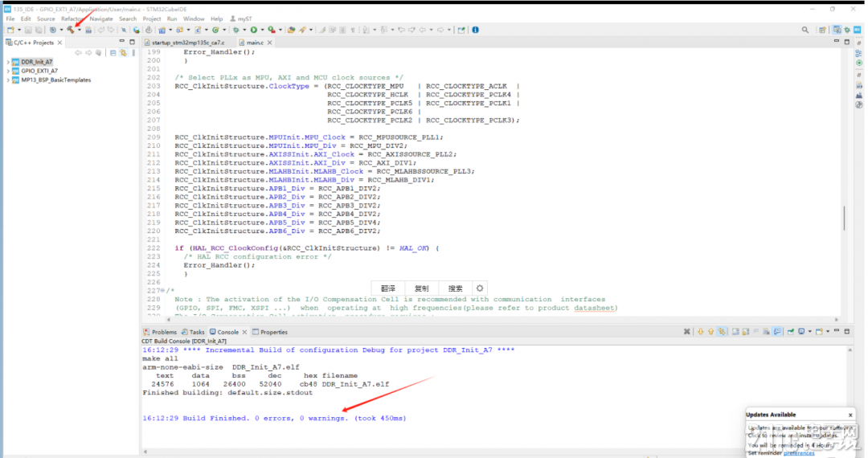Minimize the editor area
This screenshot has height=458, width=868.
(x=837, y=41)
